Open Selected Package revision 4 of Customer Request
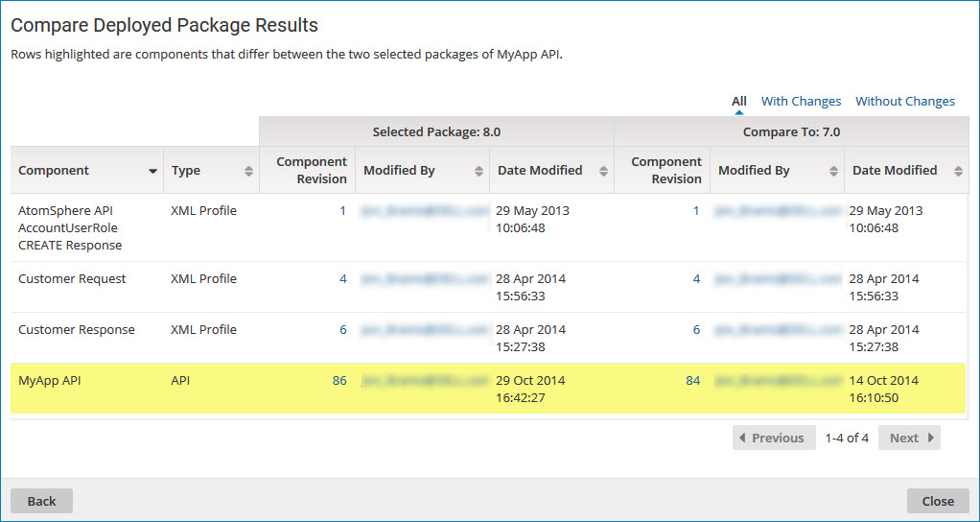 [343, 279]
